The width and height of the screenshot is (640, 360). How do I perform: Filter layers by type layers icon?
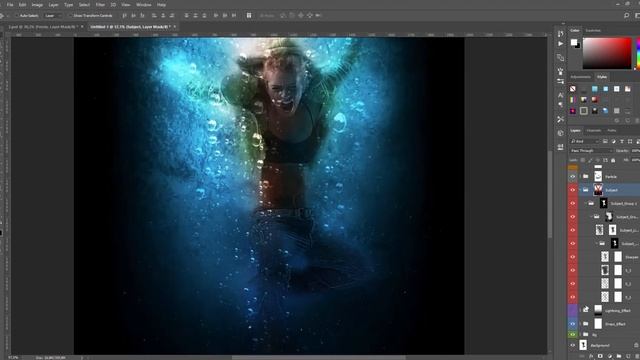[x=622, y=141]
